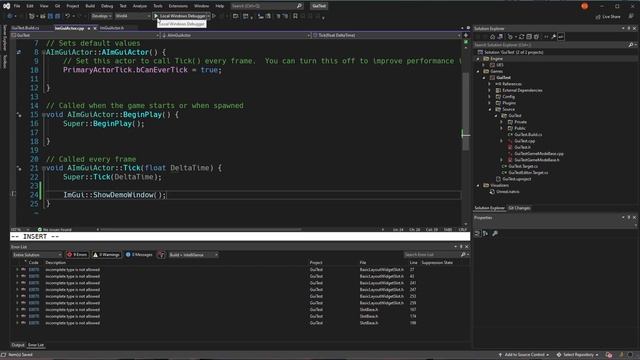Toggle the 0 Messages filter
This screenshot has width=640, height=360.
coord(139,255)
